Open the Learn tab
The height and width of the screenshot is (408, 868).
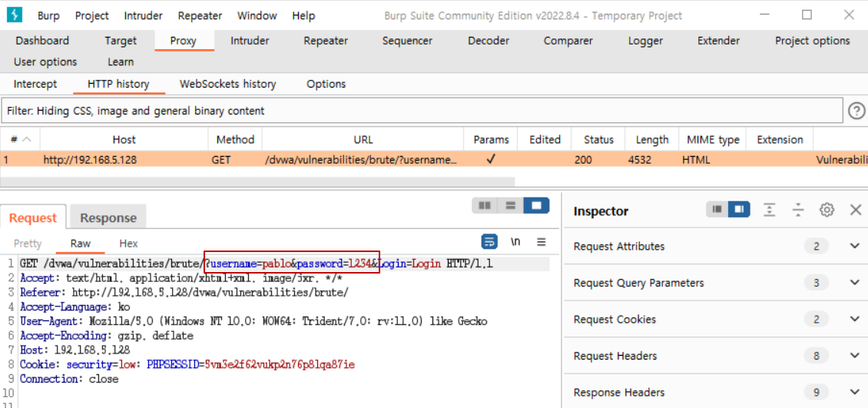coord(121,61)
